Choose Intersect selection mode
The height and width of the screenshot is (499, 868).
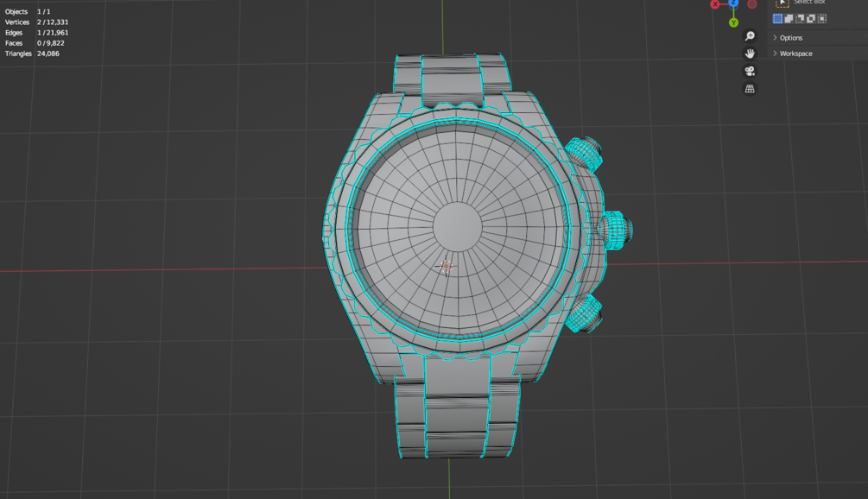822,19
